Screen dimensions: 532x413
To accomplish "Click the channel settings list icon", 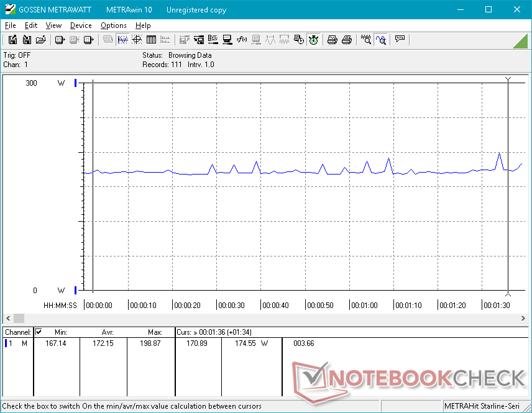I will point(213,40).
